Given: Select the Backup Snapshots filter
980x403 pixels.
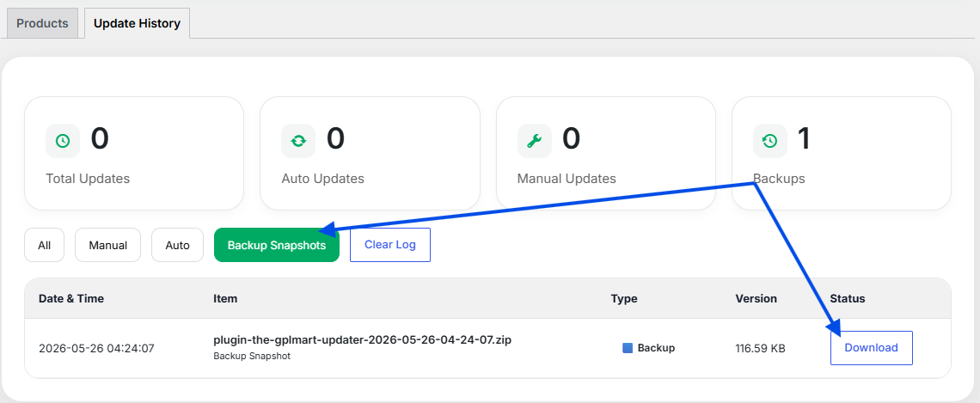Looking at the screenshot, I should pyautogui.click(x=276, y=245).
